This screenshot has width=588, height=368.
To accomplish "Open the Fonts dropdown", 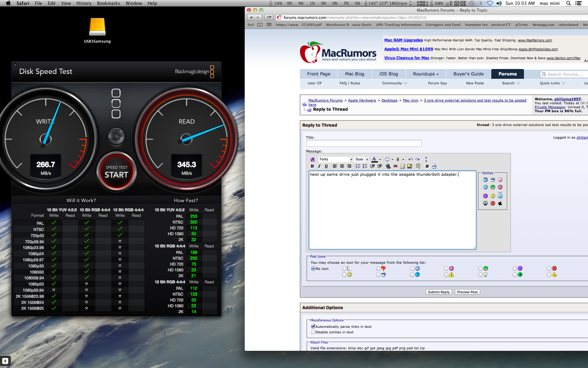I will point(335,159).
